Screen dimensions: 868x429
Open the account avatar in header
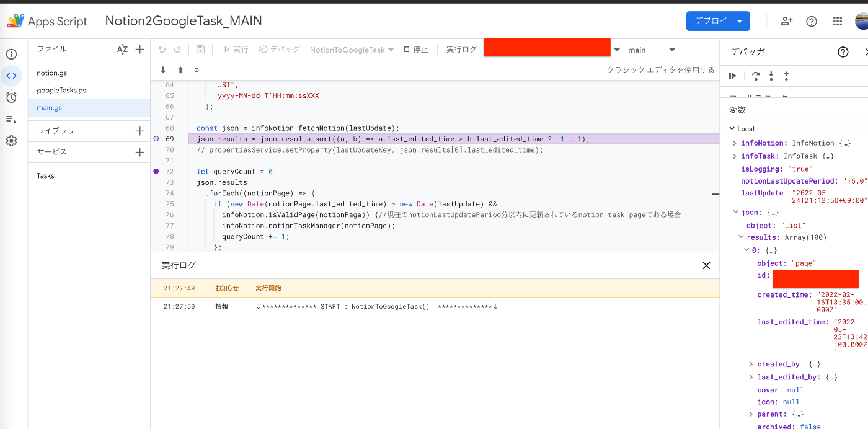tap(861, 21)
